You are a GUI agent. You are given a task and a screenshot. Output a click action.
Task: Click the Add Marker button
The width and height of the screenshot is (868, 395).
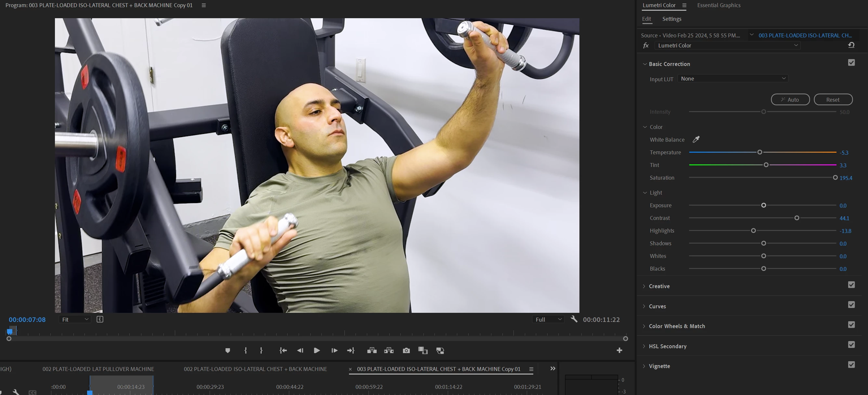click(x=227, y=350)
